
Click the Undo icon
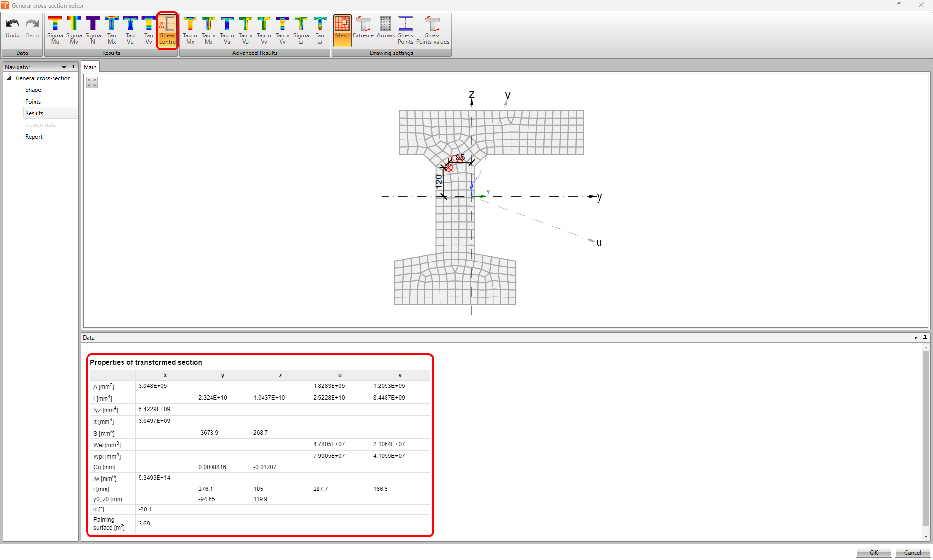(x=12, y=27)
